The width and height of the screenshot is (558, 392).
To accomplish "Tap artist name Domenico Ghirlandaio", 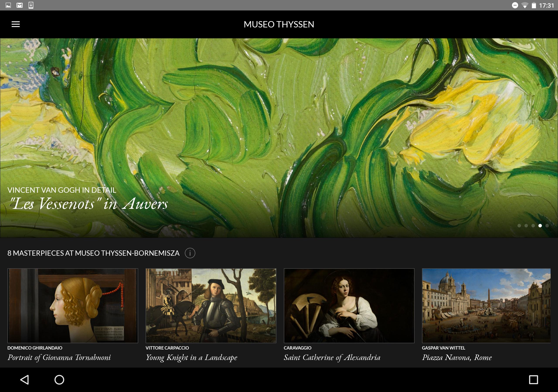I will click(x=35, y=348).
